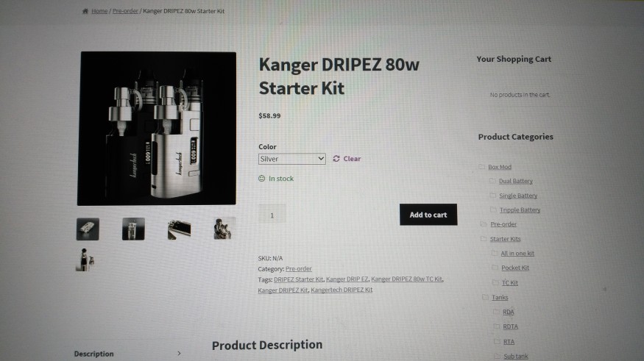The width and height of the screenshot is (644, 361).
Task: Select the quantity input field
Action: 272,215
